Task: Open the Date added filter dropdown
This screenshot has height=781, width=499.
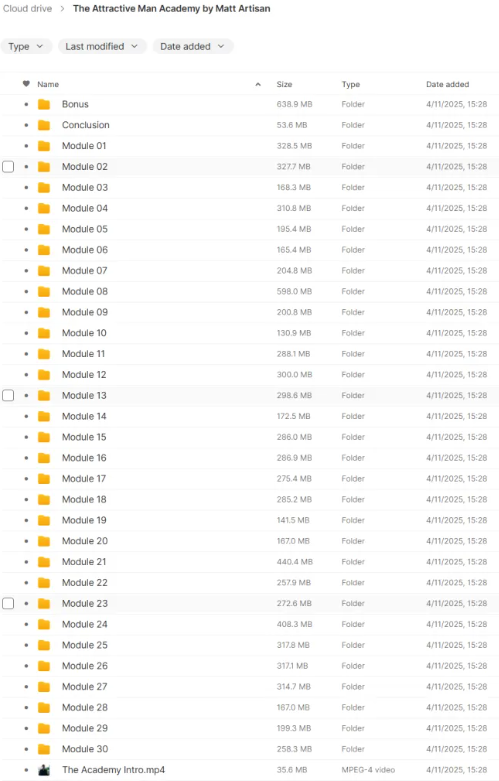Action: pos(193,46)
